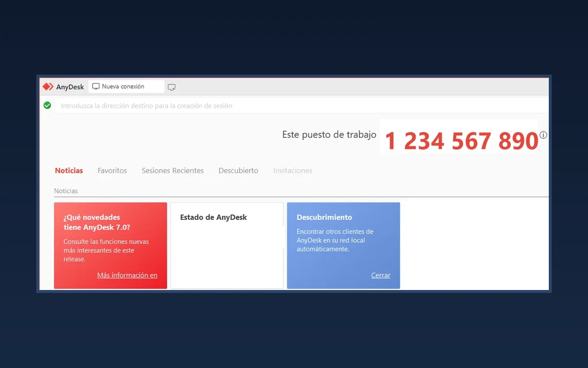Click the destination address input field
Screen dimensions: 588x368
(301, 105)
